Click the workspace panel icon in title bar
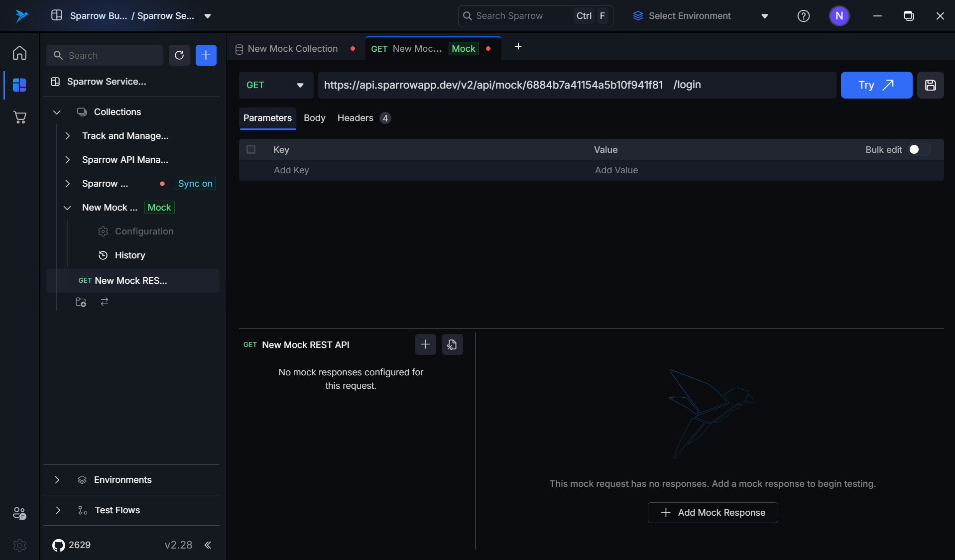This screenshot has width=955, height=560. (x=57, y=15)
